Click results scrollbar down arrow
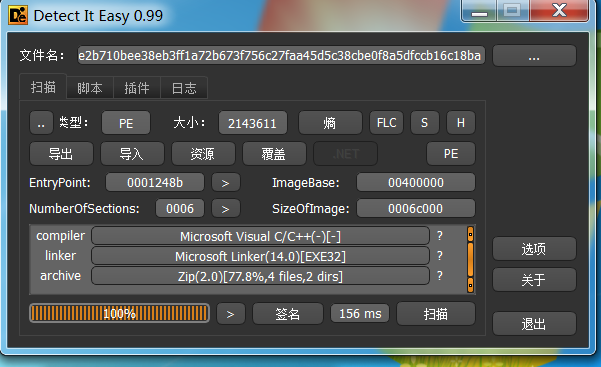The height and width of the screenshot is (367, 601). point(470,285)
